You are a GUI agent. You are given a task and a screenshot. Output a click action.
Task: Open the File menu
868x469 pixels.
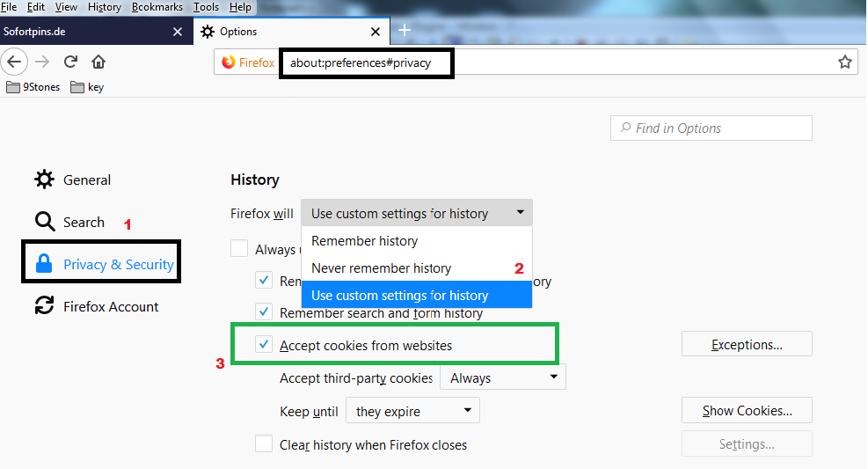pos(9,7)
